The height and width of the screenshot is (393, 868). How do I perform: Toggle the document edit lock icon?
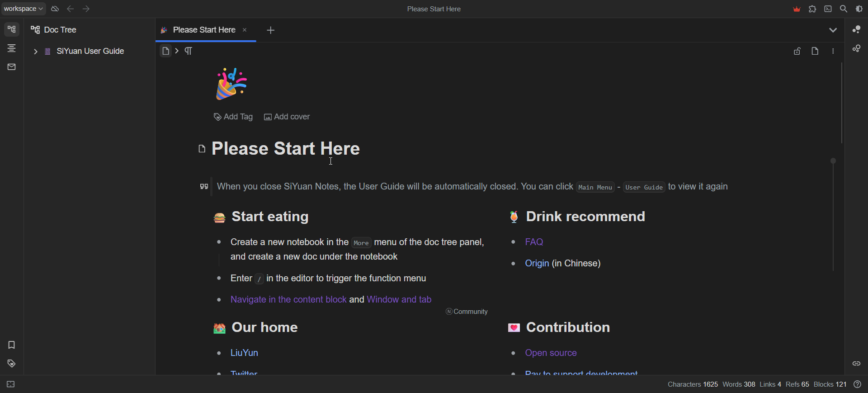(x=797, y=51)
